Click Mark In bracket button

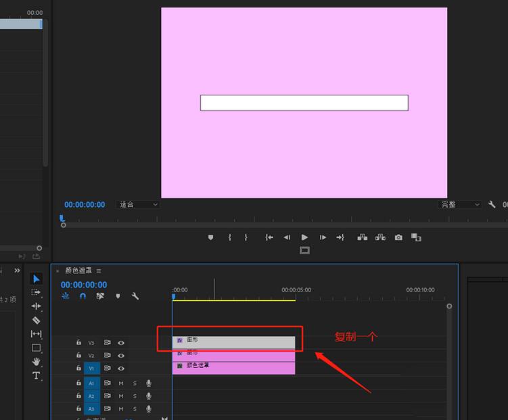(230, 237)
